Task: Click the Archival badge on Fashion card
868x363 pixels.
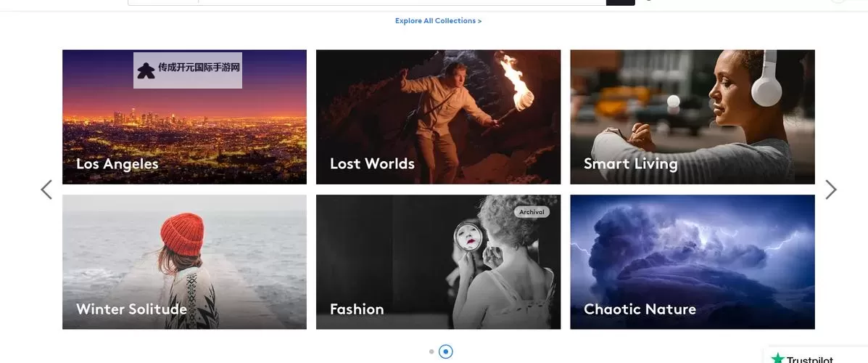Action: coord(532,212)
